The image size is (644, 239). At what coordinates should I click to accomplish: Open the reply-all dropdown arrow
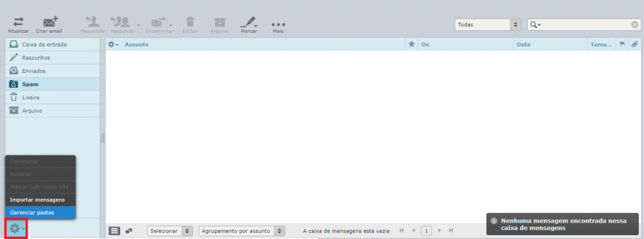138,25
